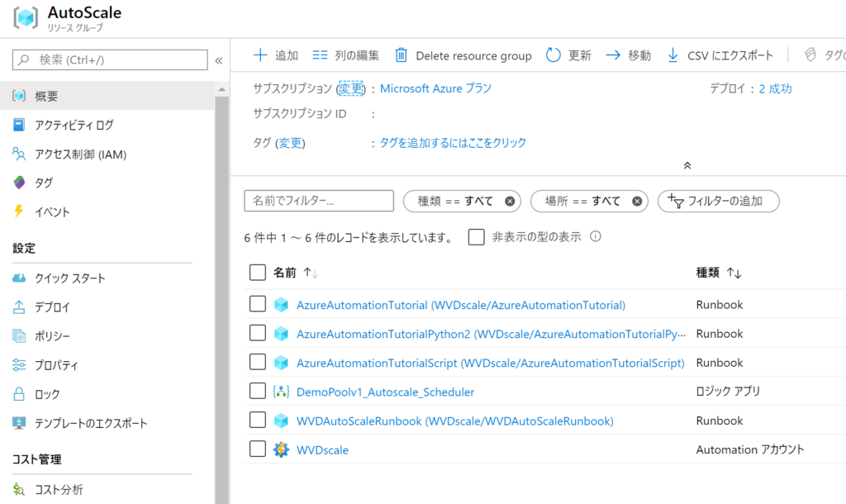The image size is (846, 504).
Task: Focus the 名前でフィルター input field
Action: pos(319,201)
